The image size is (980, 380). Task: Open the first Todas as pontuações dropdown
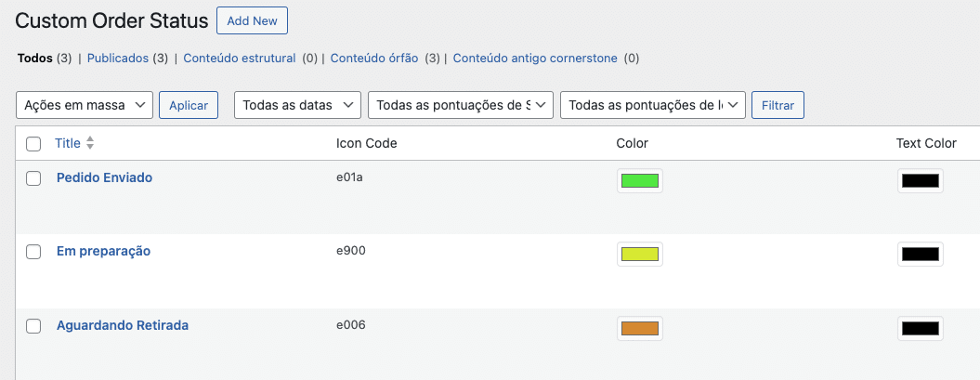click(461, 105)
